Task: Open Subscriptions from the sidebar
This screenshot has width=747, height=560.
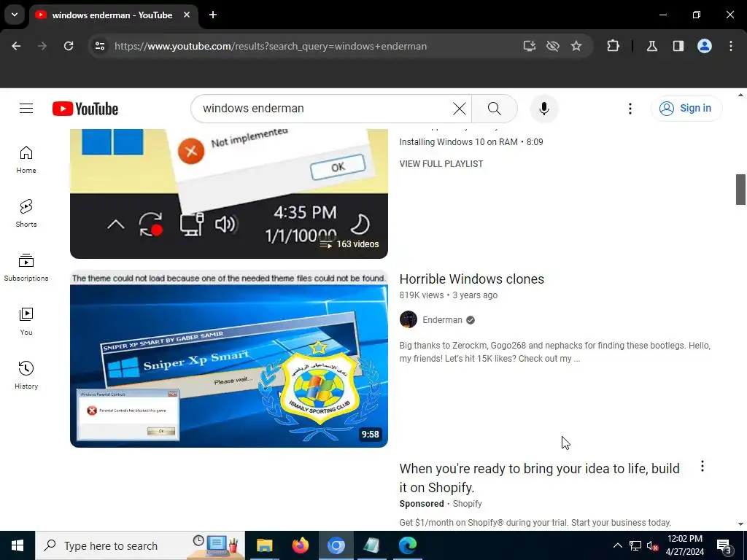Action: [26, 267]
